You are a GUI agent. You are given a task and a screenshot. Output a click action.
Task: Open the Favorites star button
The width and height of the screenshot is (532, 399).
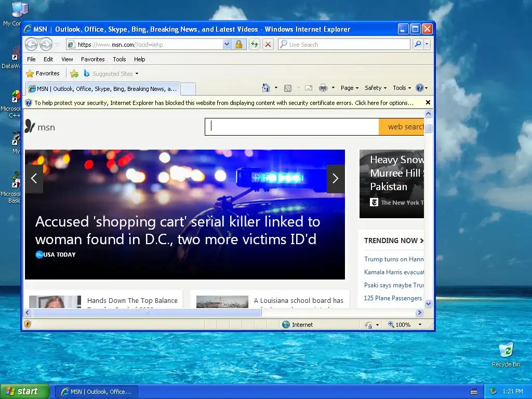pos(43,73)
